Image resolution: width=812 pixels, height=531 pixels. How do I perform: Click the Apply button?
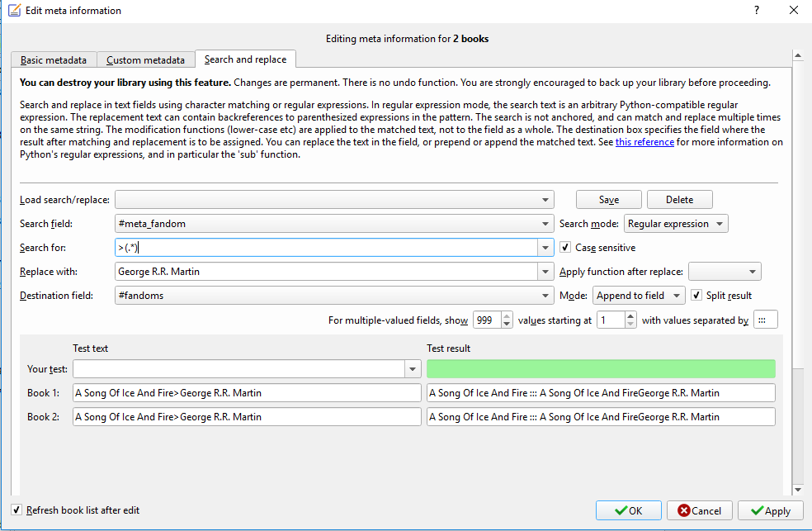click(770, 510)
